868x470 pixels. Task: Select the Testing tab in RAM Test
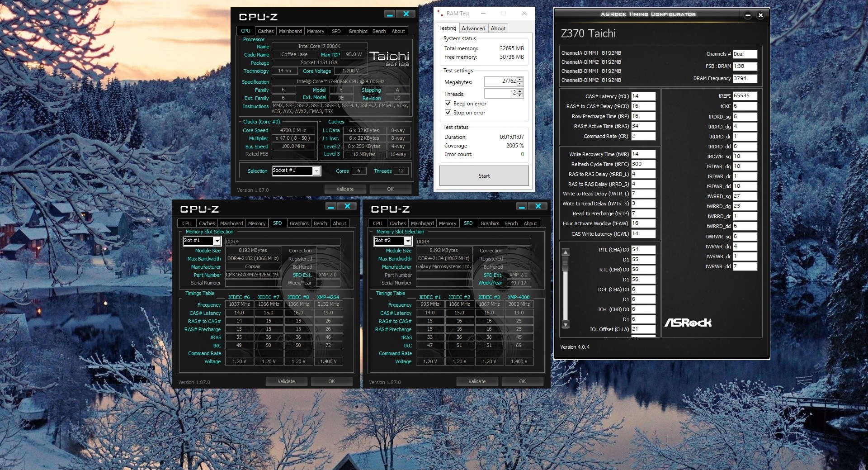(x=448, y=28)
